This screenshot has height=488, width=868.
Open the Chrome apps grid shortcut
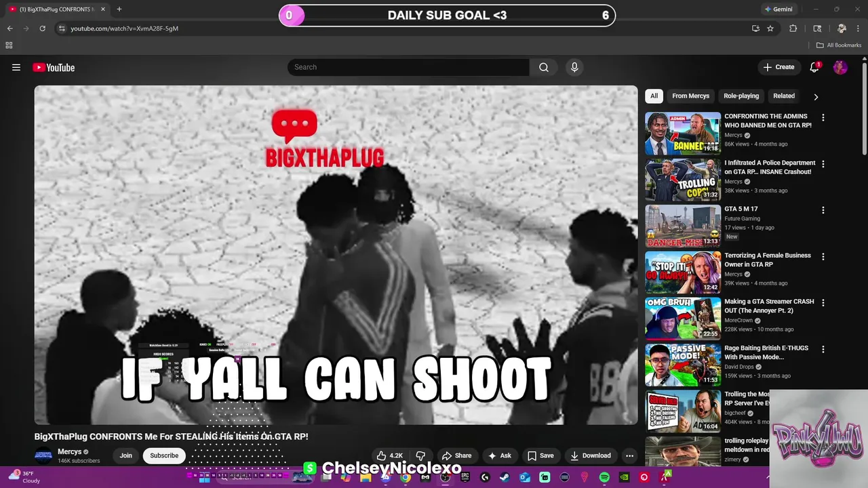point(9,45)
